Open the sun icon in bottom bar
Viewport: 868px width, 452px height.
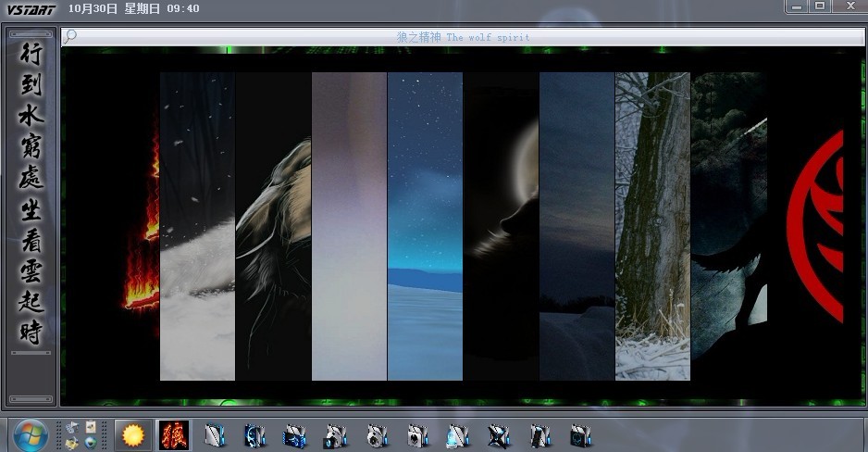134,434
